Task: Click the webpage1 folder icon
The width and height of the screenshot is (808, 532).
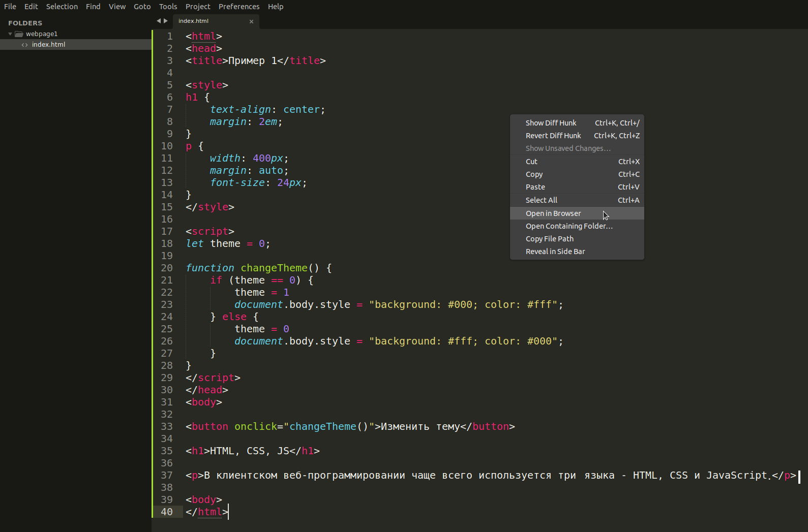Action: 19,34
